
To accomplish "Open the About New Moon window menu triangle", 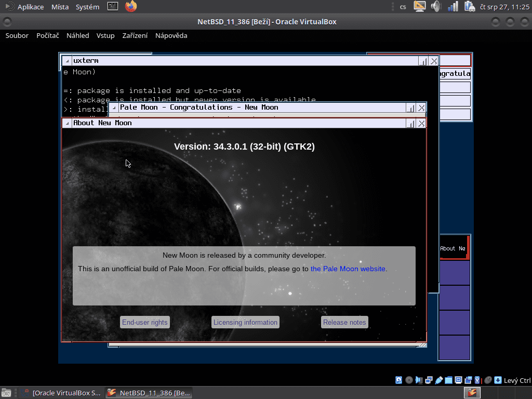I will [x=67, y=123].
